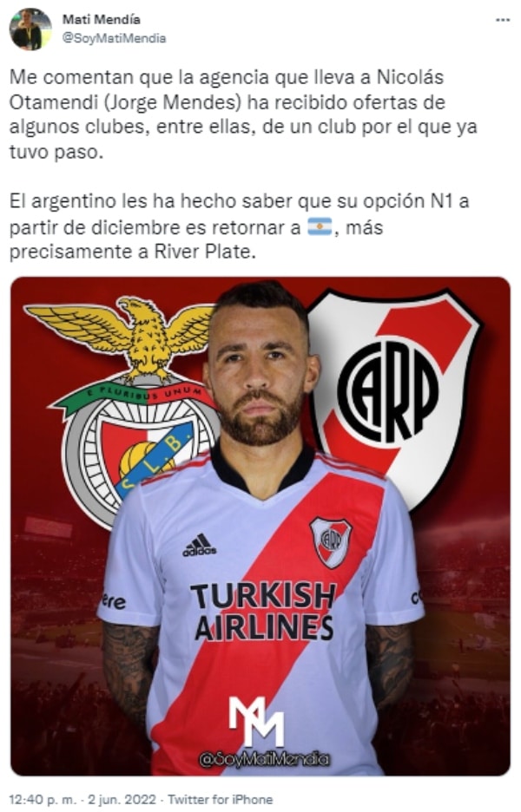Click the Argentina flag emoji in tweet
521x812 pixels.
tap(320, 226)
